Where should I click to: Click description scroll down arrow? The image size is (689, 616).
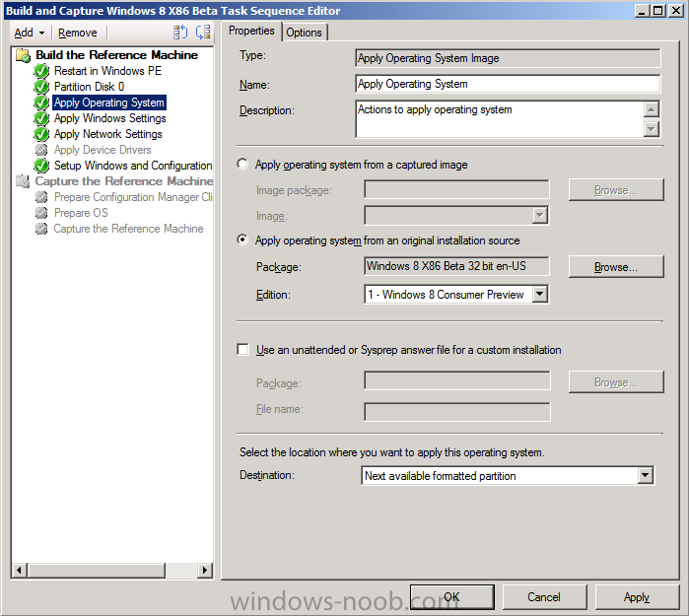click(x=652, y=129)
